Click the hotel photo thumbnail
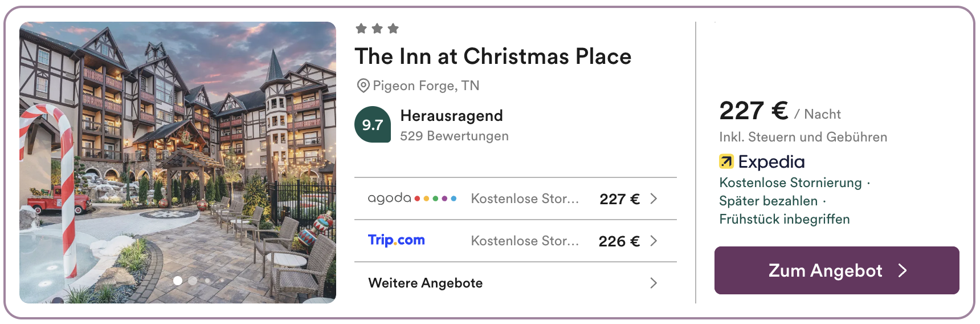The width and height of the screenshot is (980, 324). [x=178, y=162]
